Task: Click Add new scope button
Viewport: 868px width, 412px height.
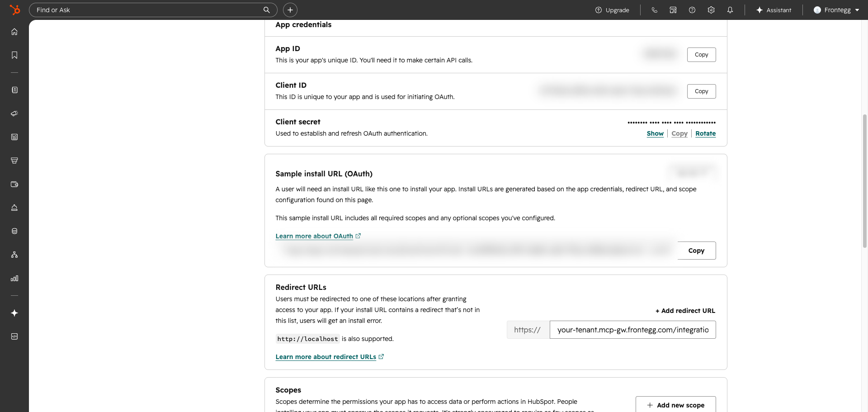Action: pos(675,405)
